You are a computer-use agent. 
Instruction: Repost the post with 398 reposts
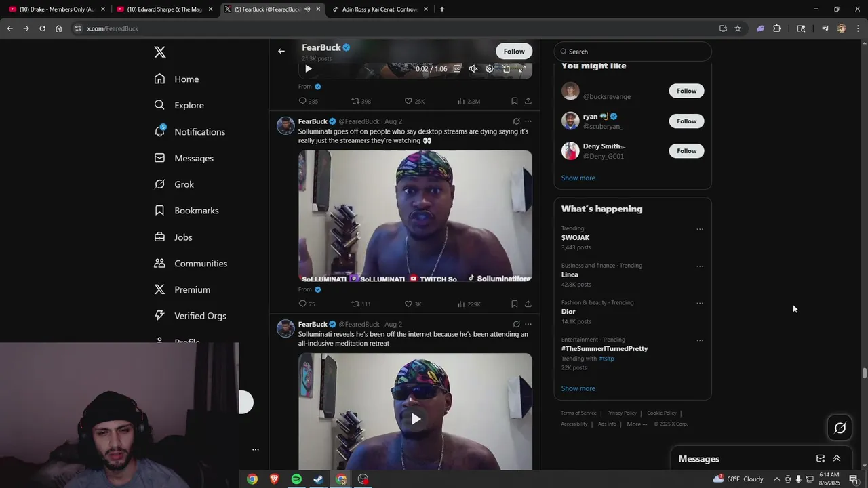click(x=361, y=101)
